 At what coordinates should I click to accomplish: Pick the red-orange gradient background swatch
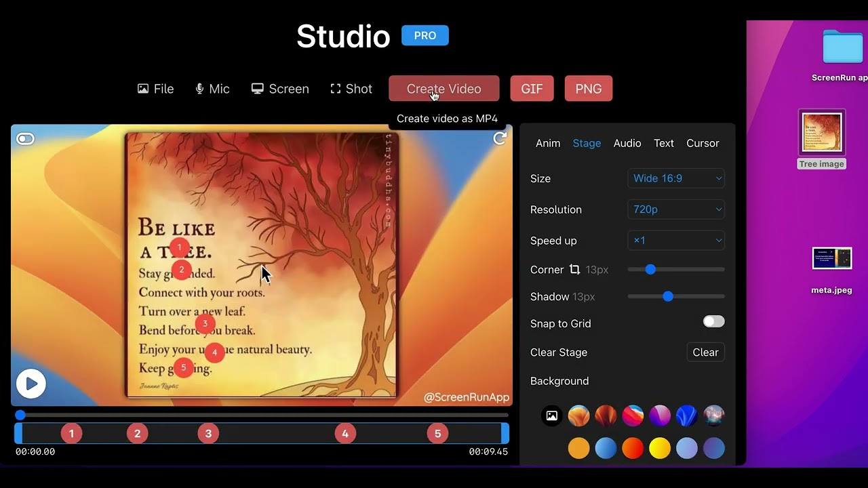click(633, 448)
